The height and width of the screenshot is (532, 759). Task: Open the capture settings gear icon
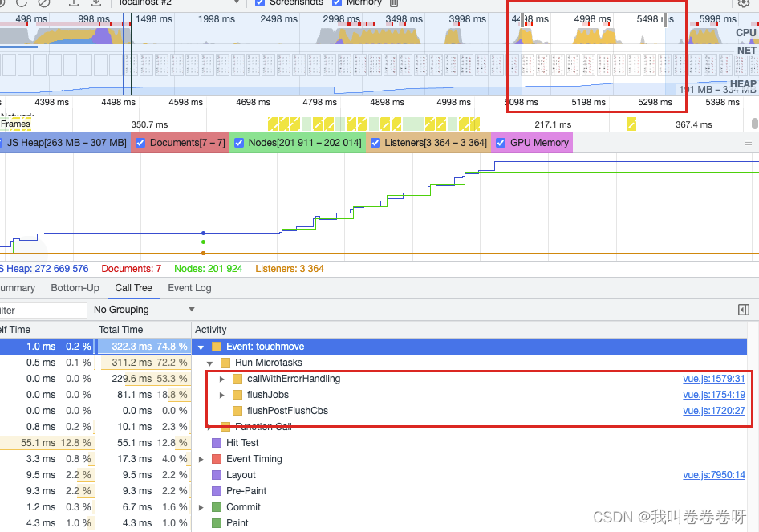click(745, 4)
